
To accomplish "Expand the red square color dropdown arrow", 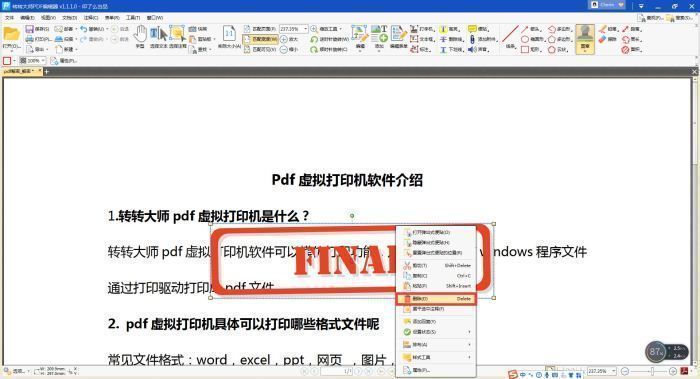I will pos(14,60).
